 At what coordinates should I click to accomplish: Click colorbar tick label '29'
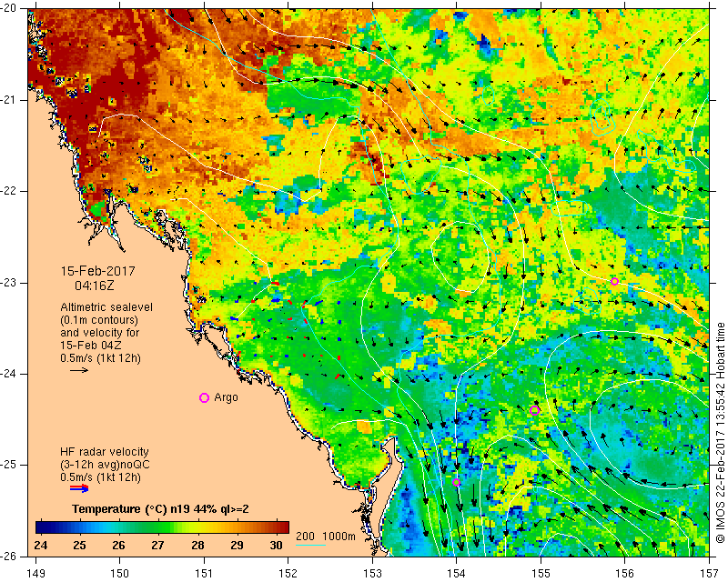(237, 545)
